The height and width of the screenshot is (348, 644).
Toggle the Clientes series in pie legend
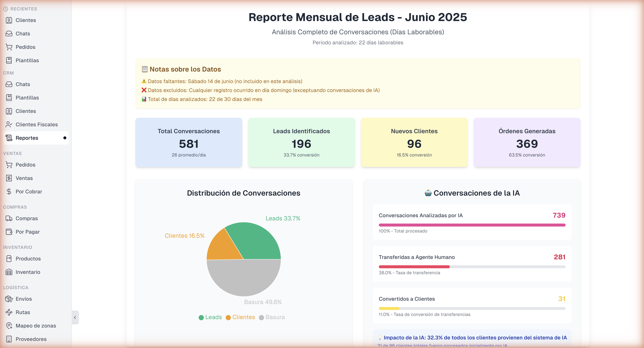(x=240, y=317)
